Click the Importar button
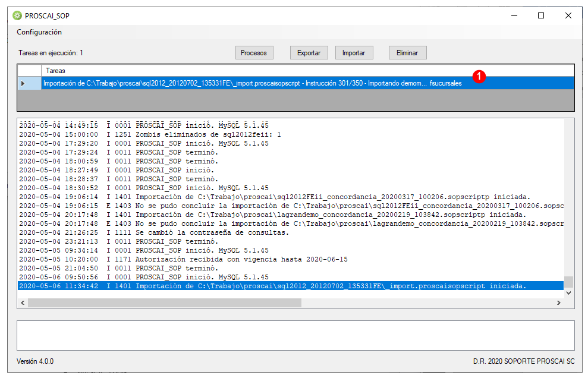588x378 pixels. (x=354, y=53)
